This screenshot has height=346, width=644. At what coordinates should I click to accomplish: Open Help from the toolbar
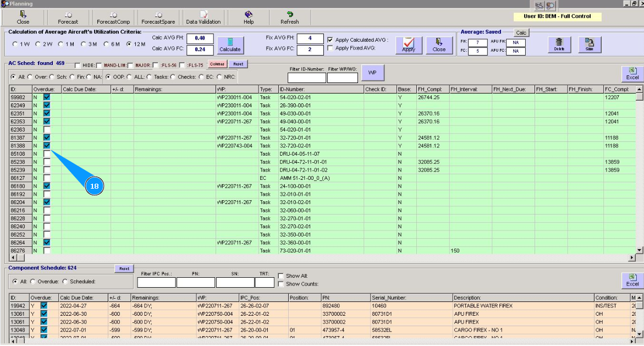[x=249, y=18]
